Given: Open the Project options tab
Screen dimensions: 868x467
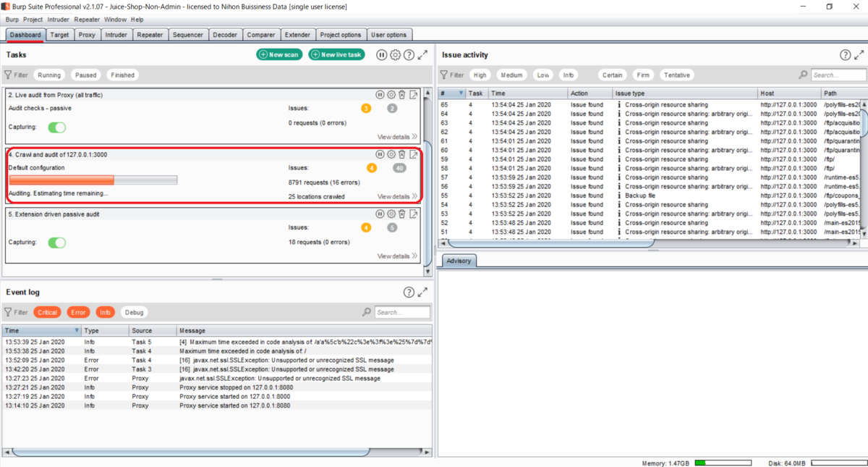Looking at the screenshot, I should point(340,35).
